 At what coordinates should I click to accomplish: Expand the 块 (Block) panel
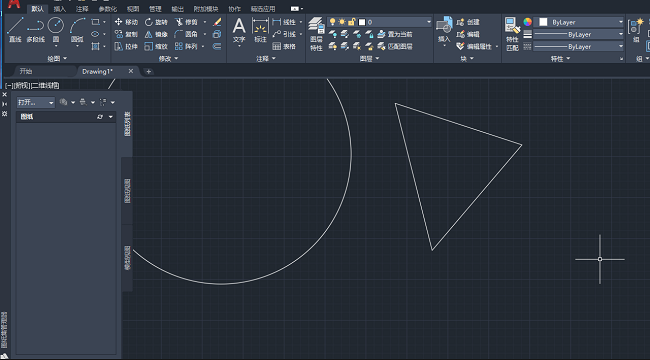coord(467,59)
